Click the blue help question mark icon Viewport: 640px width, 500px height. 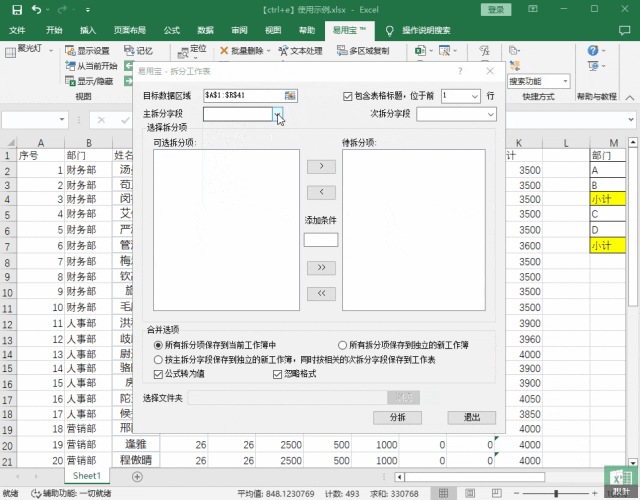pos(593,51)
